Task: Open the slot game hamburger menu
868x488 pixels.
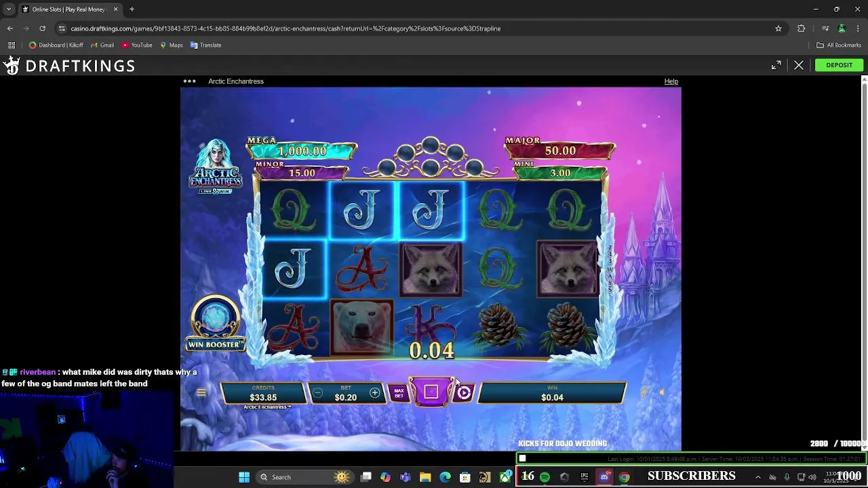Action: pyautogui.click(x=201, y=393)
